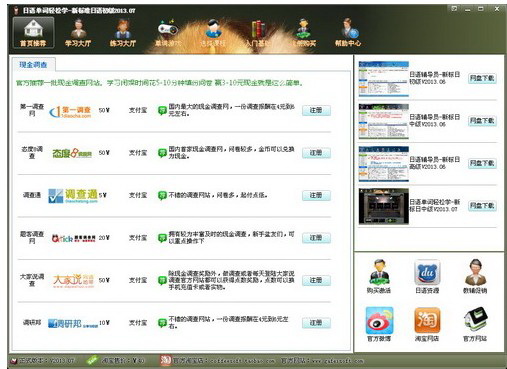This screenshot has width=507, height=369.
Task: Click 注册 for 大家说调查
Action: tap(316, 280)
